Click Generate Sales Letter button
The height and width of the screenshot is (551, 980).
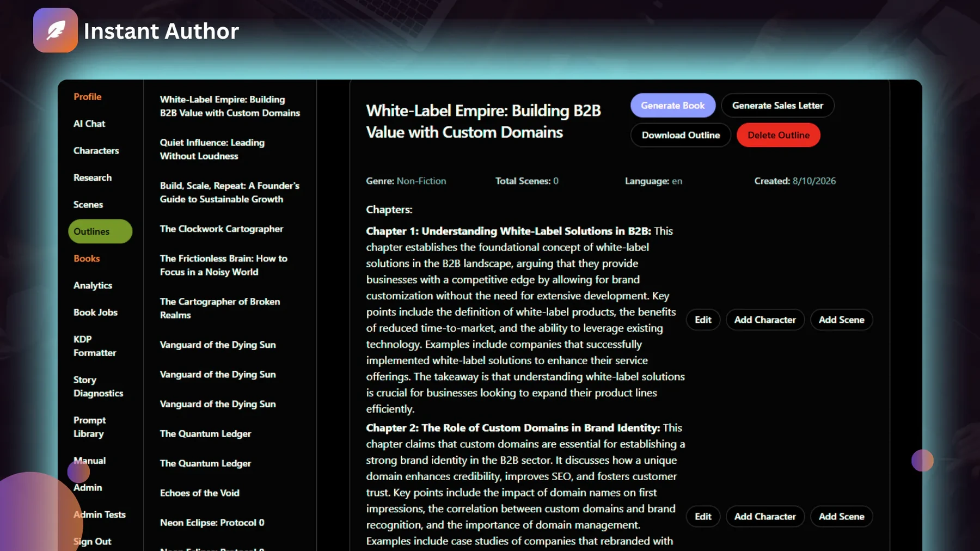click(x=777, y=106)
